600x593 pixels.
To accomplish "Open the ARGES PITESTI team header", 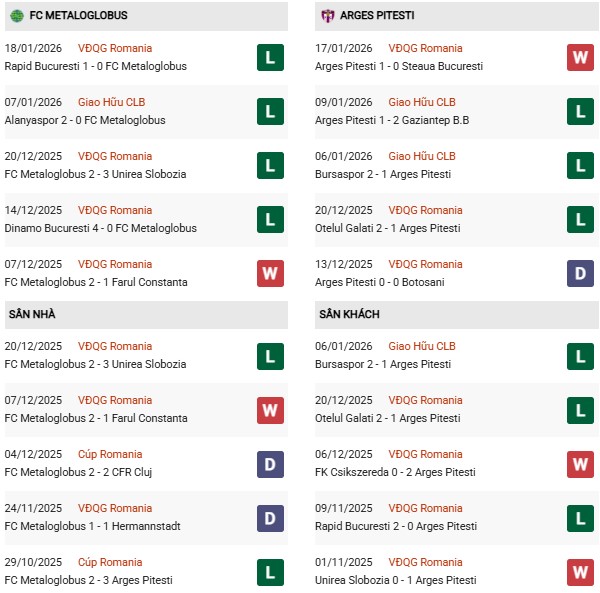I will point(377,16).
